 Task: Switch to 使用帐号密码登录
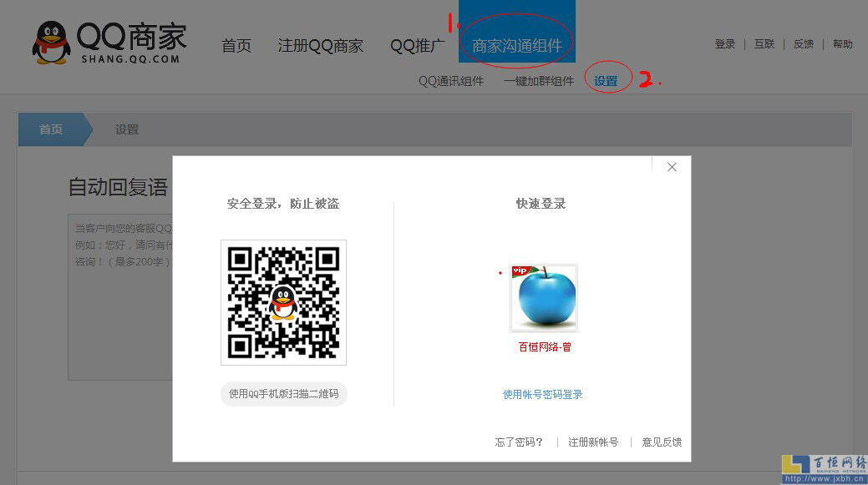coord(541,395)
